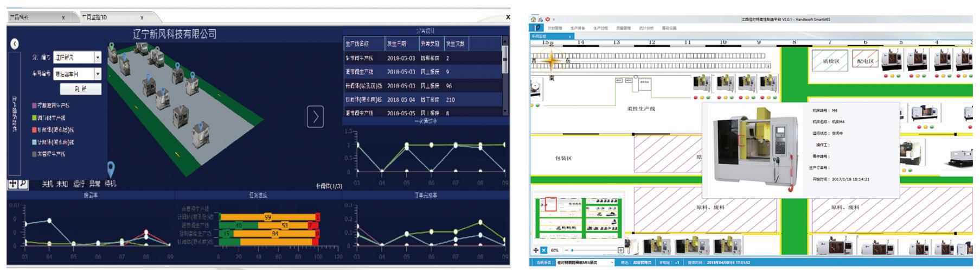Screen dimensions: 980x270
Task: Click the blue X button in minimap toolbar
Action: click(544, 250)
